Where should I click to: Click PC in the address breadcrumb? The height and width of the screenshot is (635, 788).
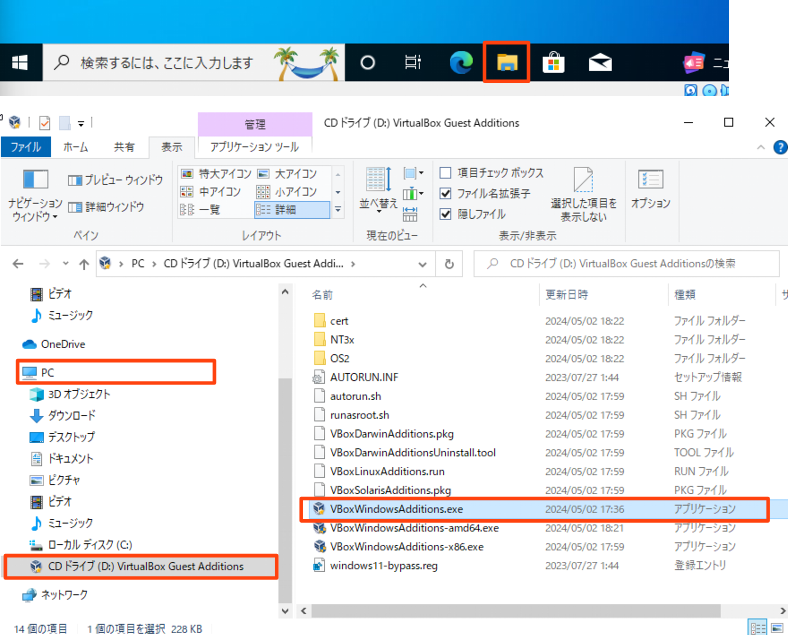(138, 264)
